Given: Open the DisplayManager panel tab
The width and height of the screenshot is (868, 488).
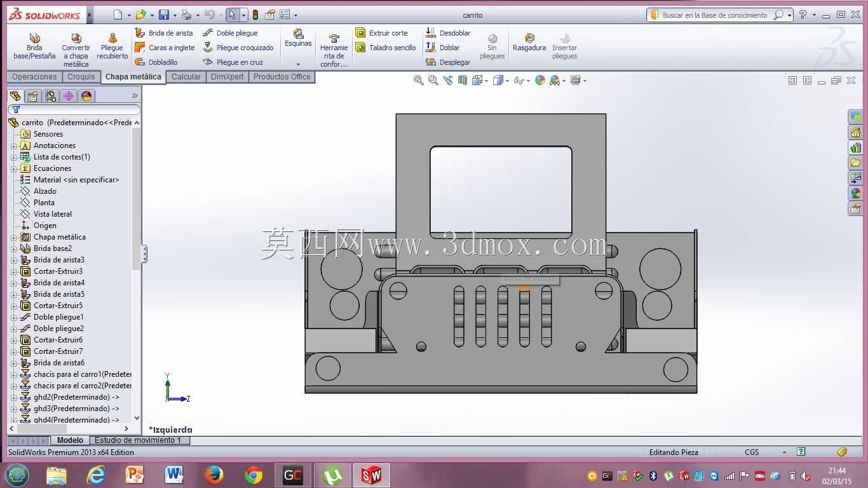Looking at the screenshot, I should click(x=86, y=96).
